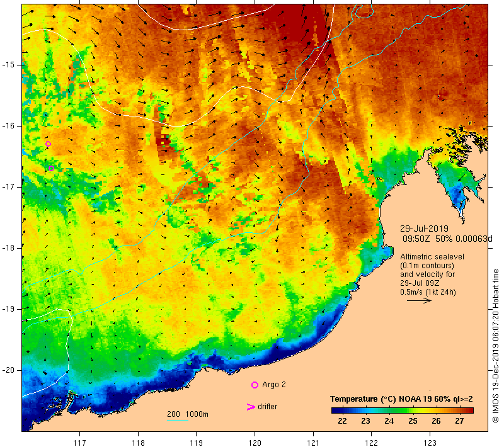504x447 pixels.
Task: Click the 122 longitude axis label
Action: point(371,443)
